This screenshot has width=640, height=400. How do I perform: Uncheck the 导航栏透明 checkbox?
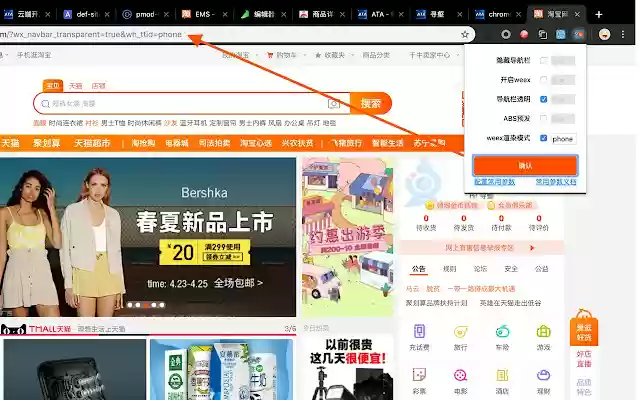coord(543,99)
